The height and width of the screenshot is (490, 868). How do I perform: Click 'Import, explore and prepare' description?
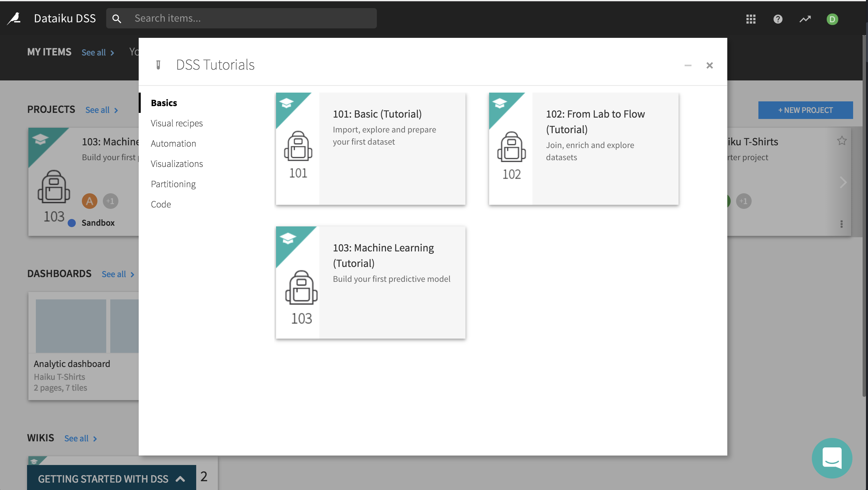pyautogui.click(x=384, y=136)
